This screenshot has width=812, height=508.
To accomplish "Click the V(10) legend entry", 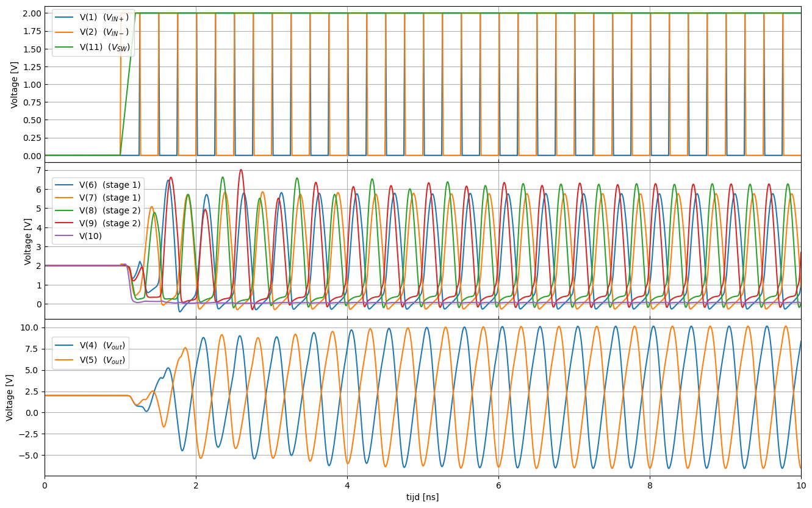I will (91, 236).
